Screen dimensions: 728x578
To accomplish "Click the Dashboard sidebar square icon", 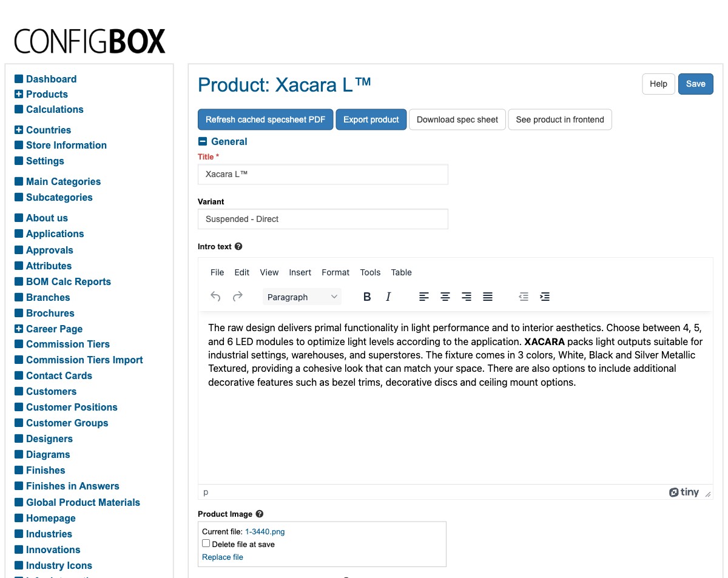I will coord(19,79).
